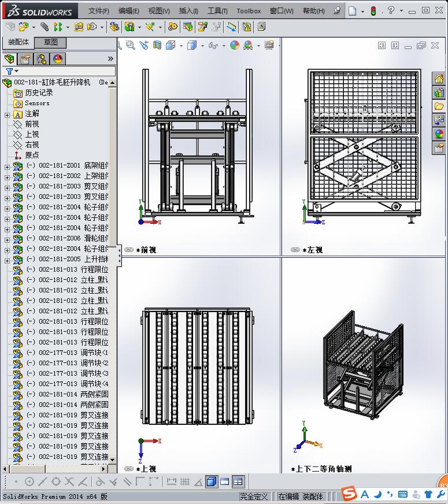This screenshot has width=448, height=504.
Task: Click the traffic light Rebuild icon
Action: [373, 11]
